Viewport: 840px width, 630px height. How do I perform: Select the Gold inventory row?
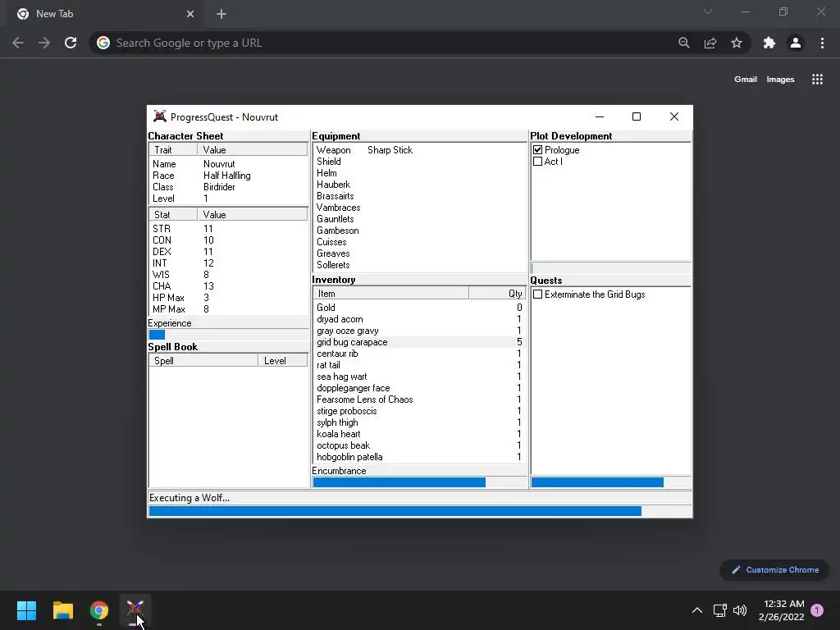pos(419,308)
